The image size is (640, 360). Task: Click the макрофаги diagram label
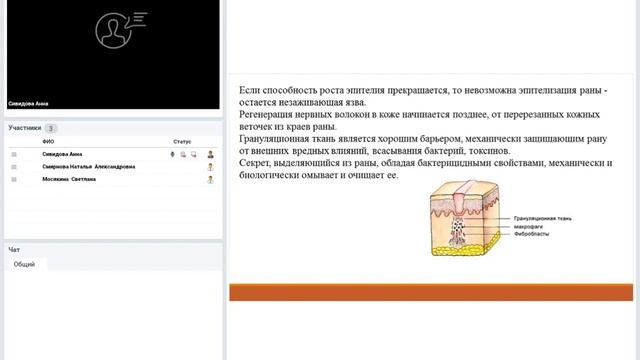[x=528, y=226]
